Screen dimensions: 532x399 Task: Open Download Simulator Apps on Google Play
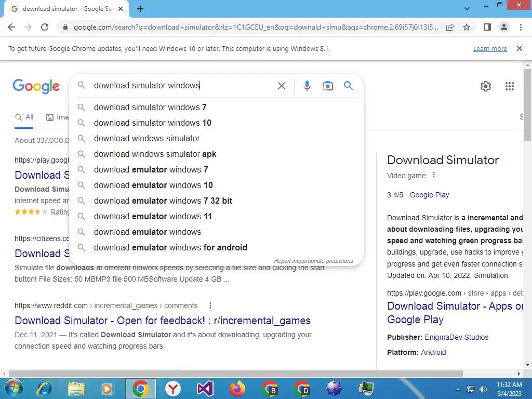[x=455, y=312]
